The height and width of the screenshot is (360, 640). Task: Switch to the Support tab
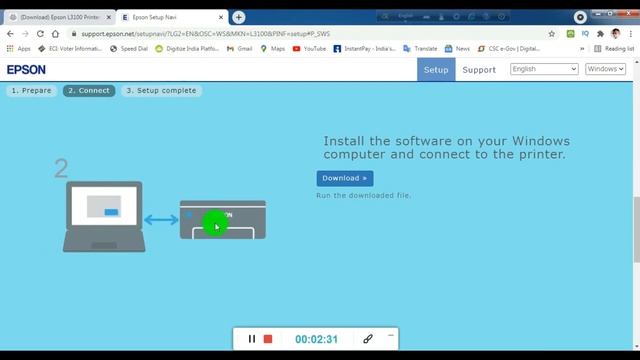point(479,70)
